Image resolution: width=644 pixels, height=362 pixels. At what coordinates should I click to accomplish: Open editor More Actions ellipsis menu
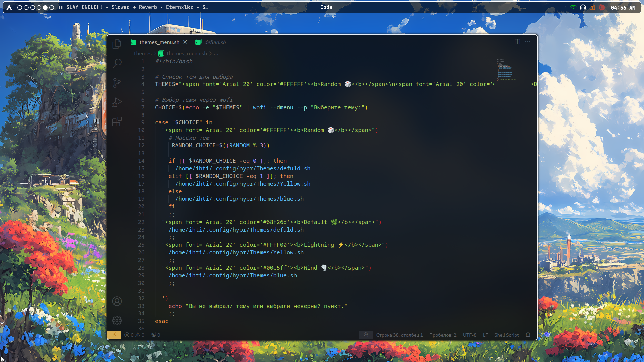click(x=528, y=42)
